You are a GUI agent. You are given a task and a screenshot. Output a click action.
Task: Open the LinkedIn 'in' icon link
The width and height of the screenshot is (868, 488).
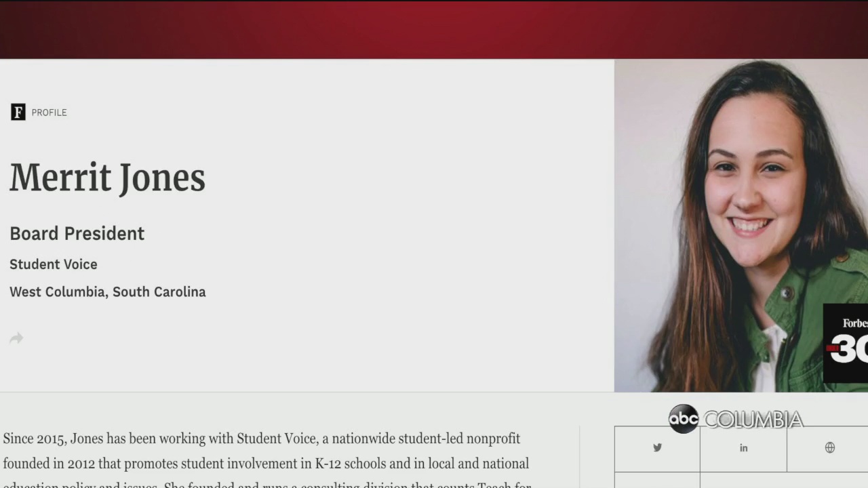(743, 448)
